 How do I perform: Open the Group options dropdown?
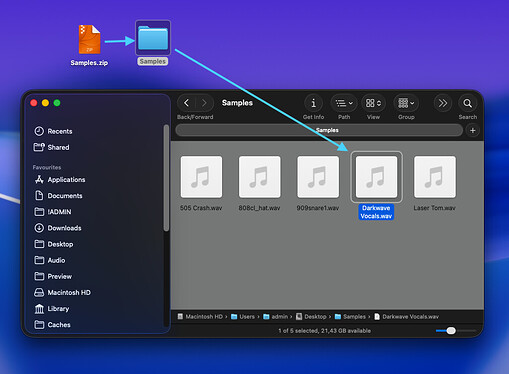coord(406,103)
